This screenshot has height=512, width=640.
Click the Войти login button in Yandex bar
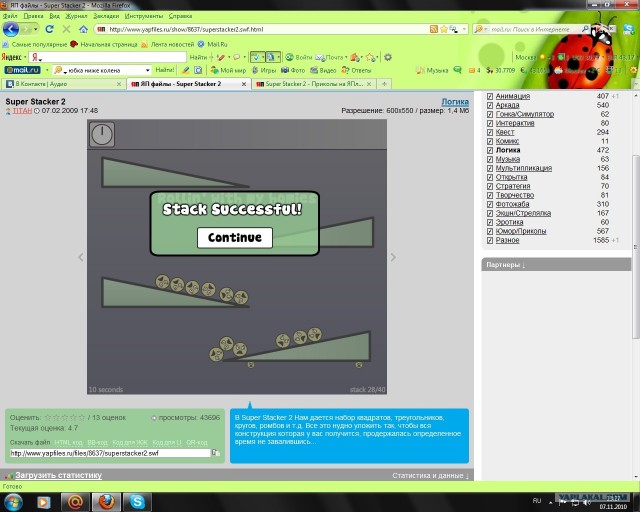pyautogui.click(x=299, y=57)
